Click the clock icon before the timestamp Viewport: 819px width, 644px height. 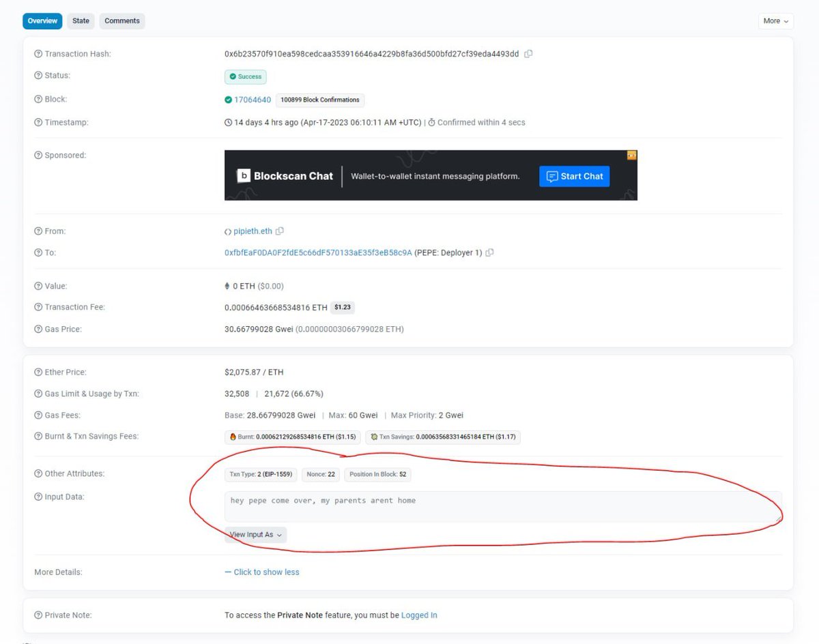(x=228, y=122)
